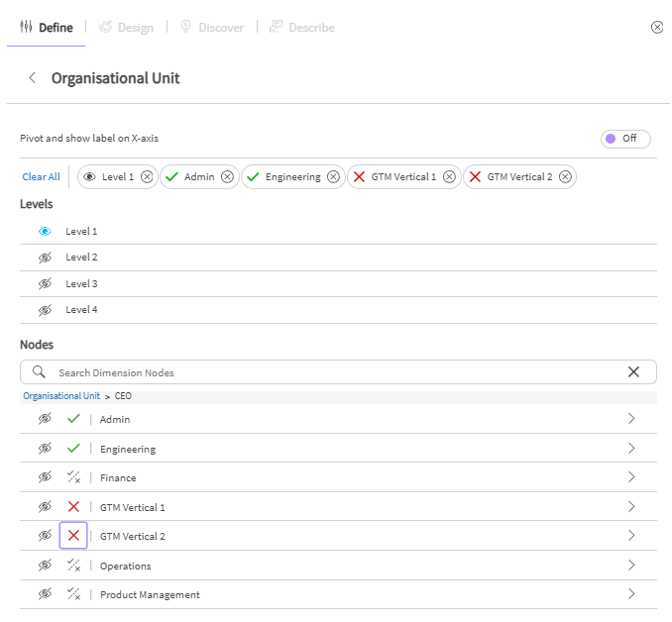The height and width of the screenshot is (622, 672).
Task: Show Level 2 using its eye icon
Action: [45, 258]
